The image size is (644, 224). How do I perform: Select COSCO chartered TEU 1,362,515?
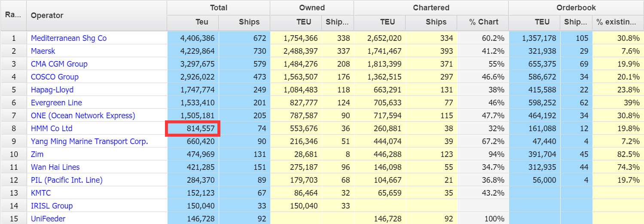click(379, 77)
